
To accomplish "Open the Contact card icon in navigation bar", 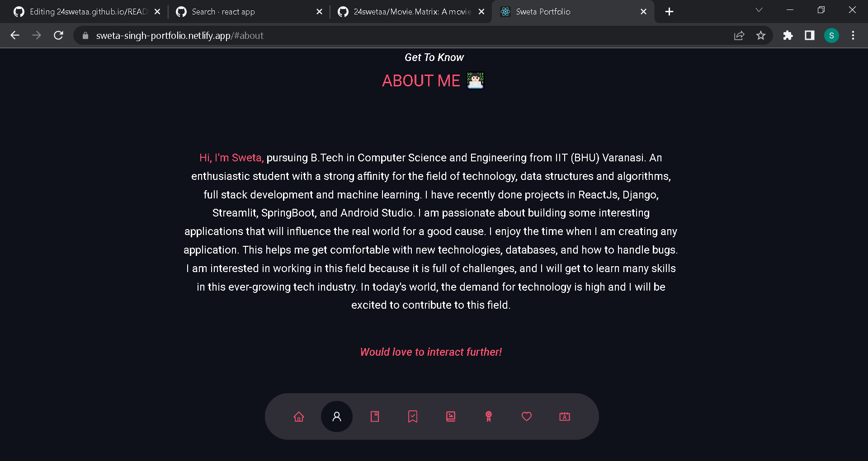I will (x=564, y=416).
